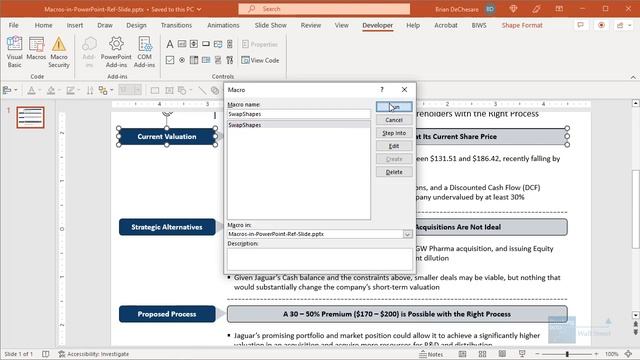
Task: Click the Description text area
Action: (320, 258)
